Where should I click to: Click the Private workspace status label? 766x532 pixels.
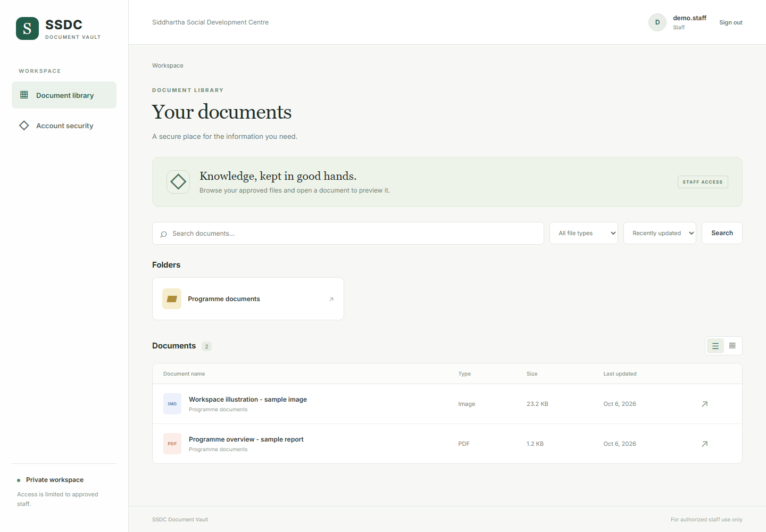pos(55,480)
